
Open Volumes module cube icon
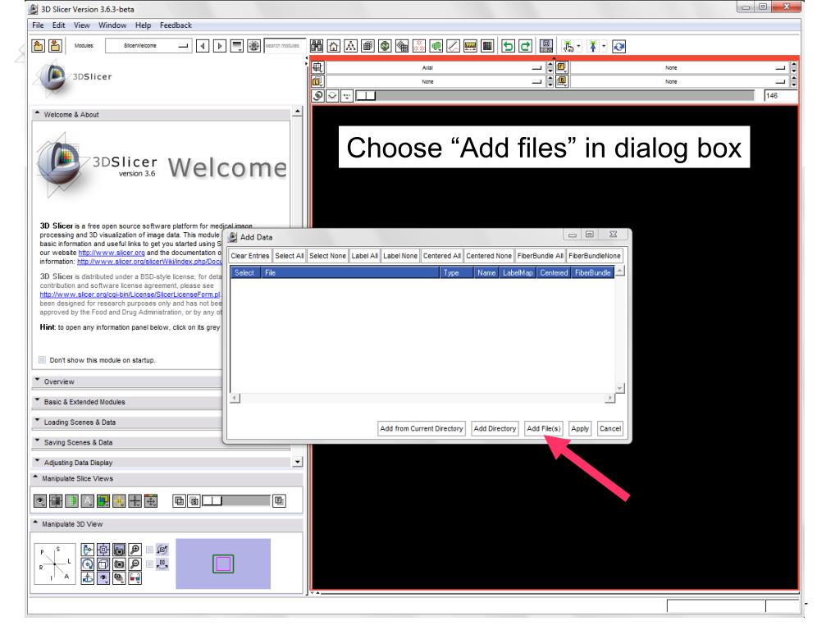pos(367,46)
